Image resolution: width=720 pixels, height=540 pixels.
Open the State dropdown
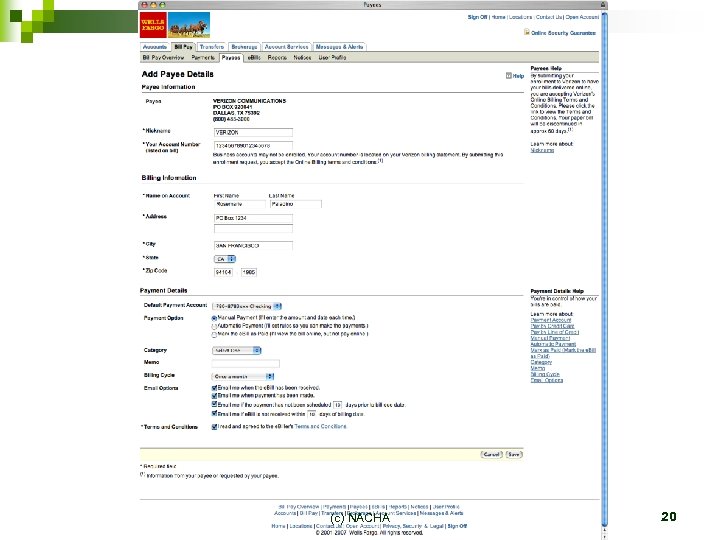[x=225, y=259]
